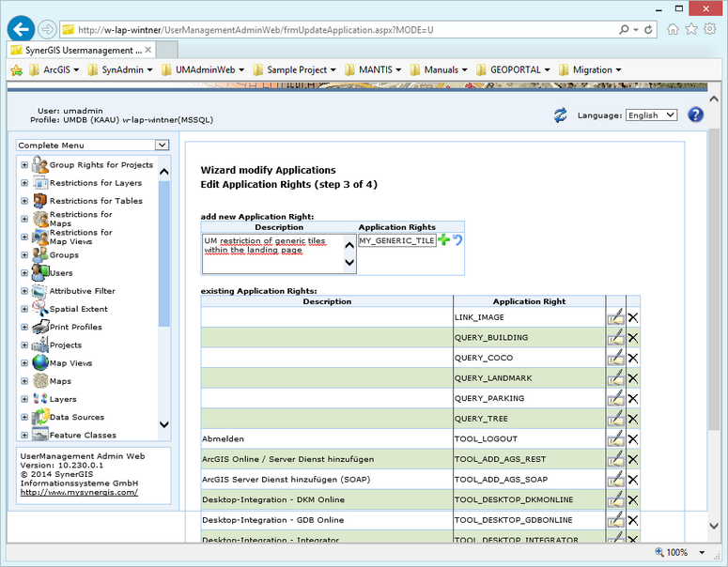Screen dimensions: 728x567
Task: Open the Language English dropdown
Action: (x=651, y=115)
